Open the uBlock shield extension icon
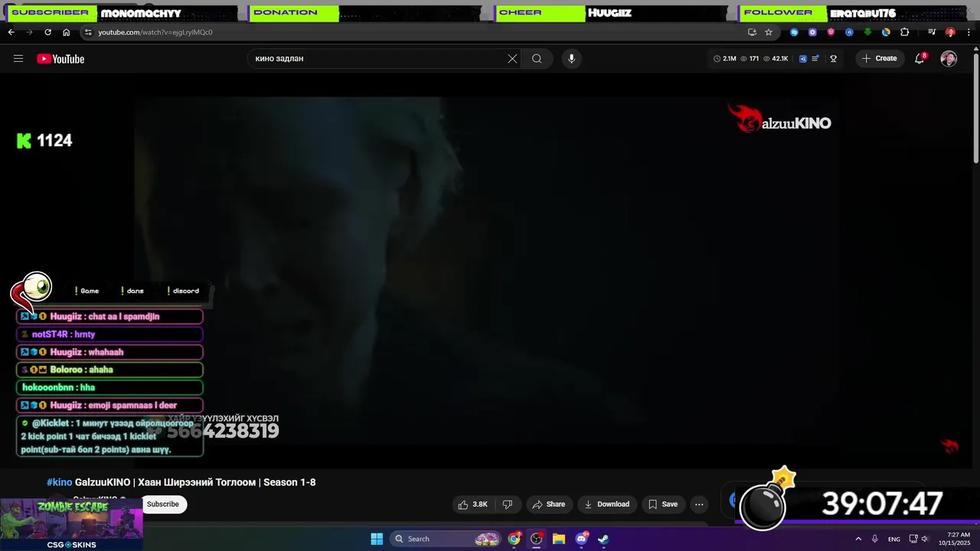The image size is (980, 551). [x=831, y=32]
